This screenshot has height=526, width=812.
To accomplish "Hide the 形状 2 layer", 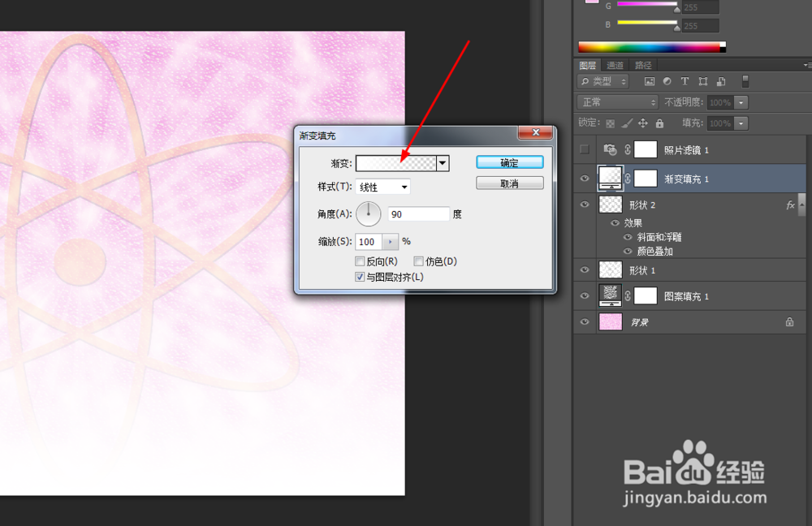I will (x=585, y=205).
